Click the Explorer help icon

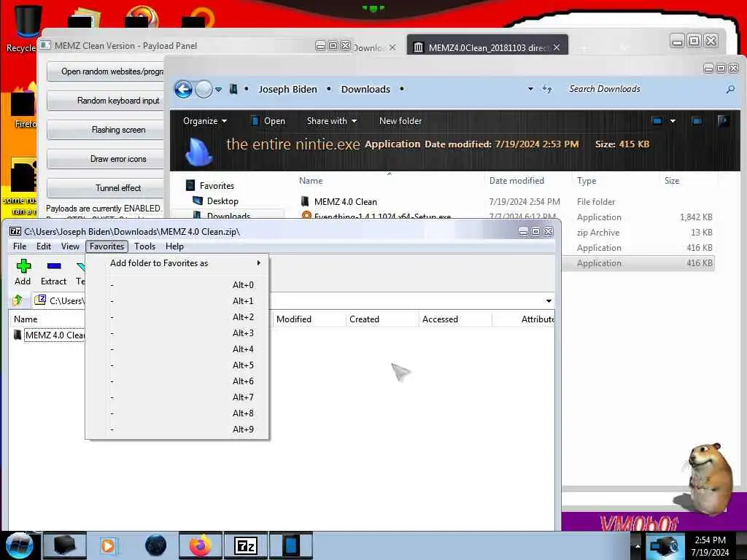(723, 121)
